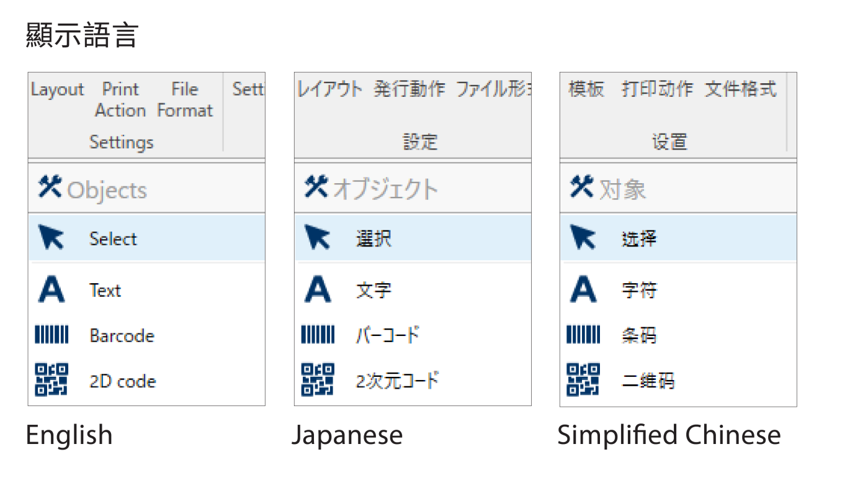Click the Objects panel header text

107,190
